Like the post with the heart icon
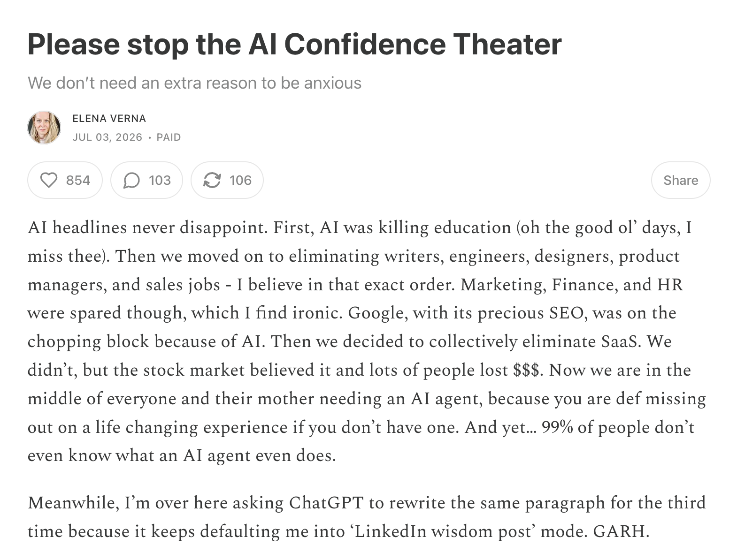The width and height of the screenshot is (737, 560). tap(49, 180)
